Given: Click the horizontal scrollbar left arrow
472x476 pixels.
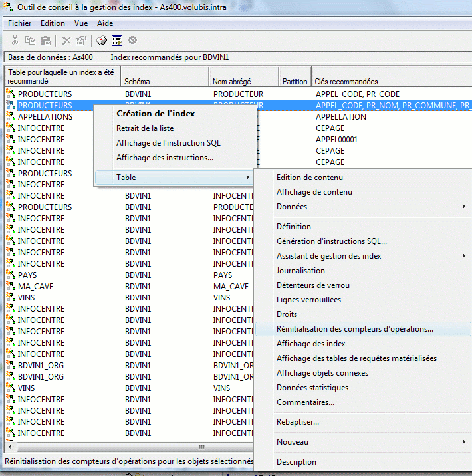Looking at the screenshot, I should (10, 447).
